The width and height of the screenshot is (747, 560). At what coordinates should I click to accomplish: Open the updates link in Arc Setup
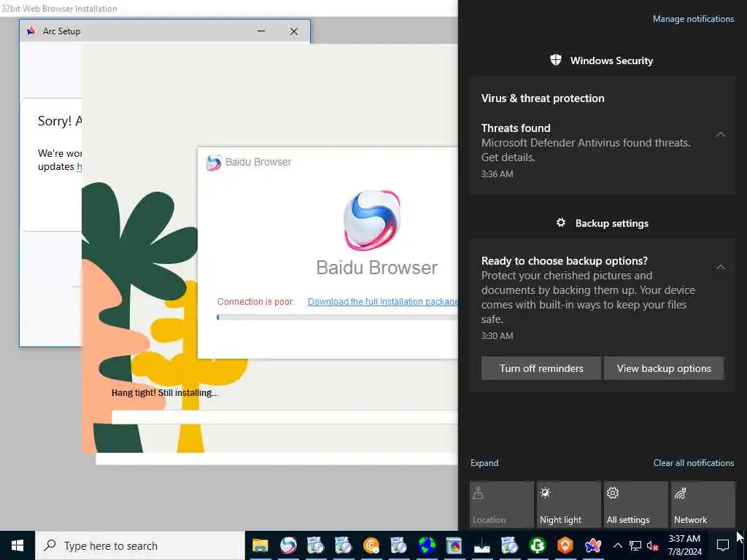click(x=79, y=167)
